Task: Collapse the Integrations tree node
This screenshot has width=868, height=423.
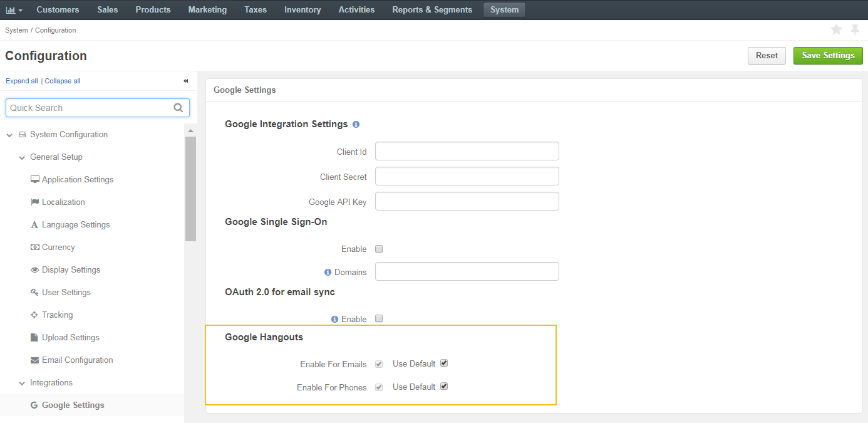Action: click(22, 383)
